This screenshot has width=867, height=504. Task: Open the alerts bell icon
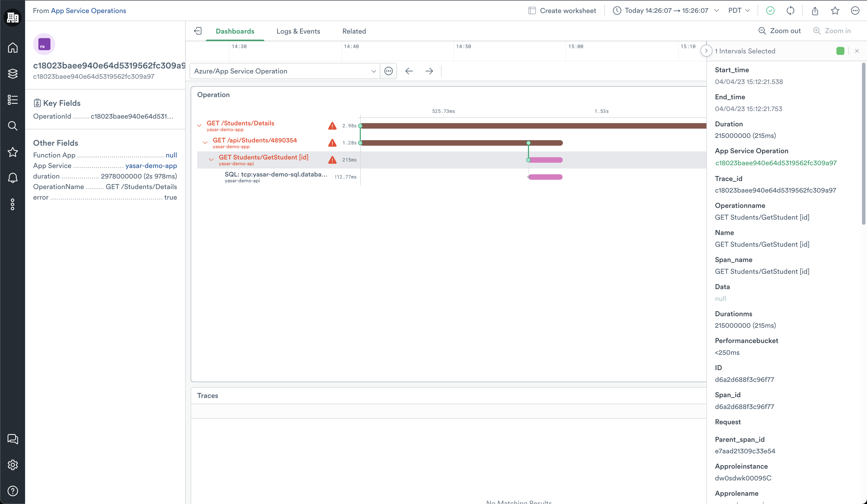click(x=13, y=178)
